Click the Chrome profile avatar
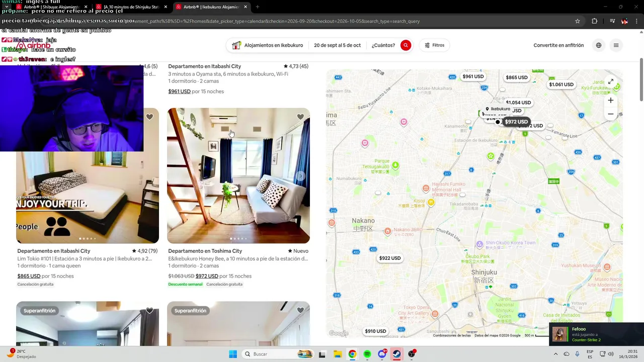Image resolution: width=644 pixels, height=362 pixels. tap(624, 21)
